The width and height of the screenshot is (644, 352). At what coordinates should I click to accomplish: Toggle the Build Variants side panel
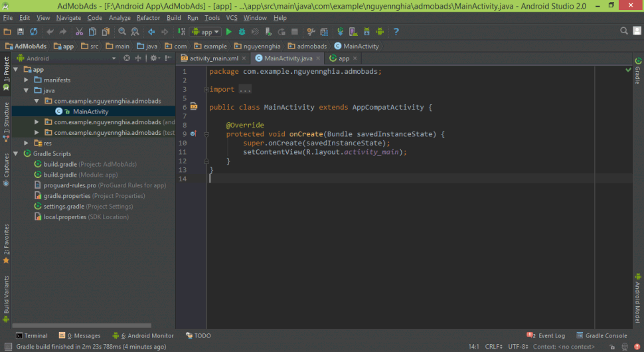(6, 299)
